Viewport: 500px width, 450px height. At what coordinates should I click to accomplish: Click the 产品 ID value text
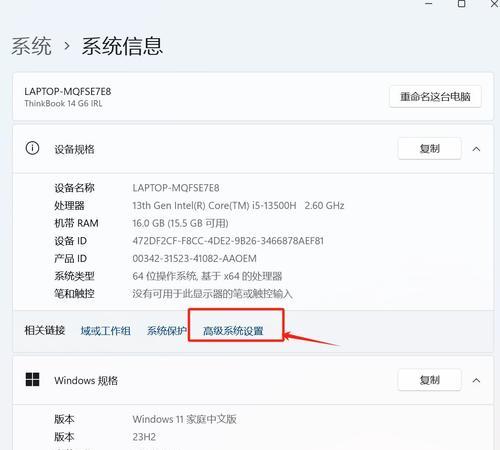[195, 258]
